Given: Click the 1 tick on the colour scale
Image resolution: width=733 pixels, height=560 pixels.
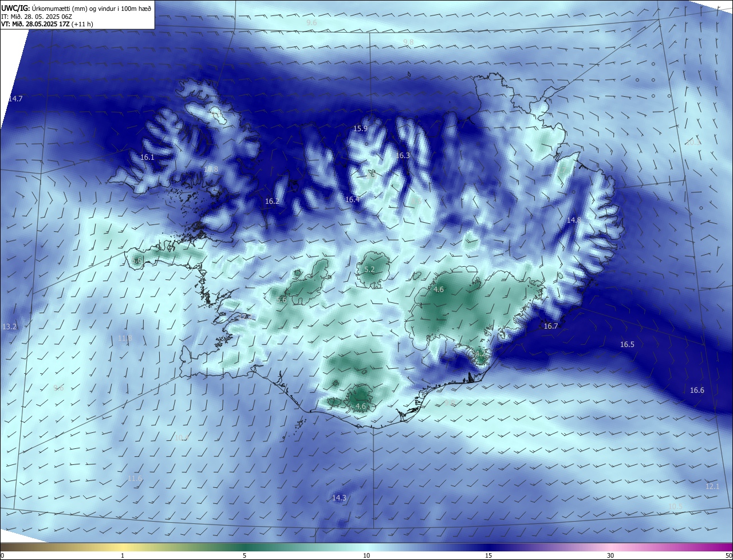Looking at the screenshot, I should [x=123, y=556].
